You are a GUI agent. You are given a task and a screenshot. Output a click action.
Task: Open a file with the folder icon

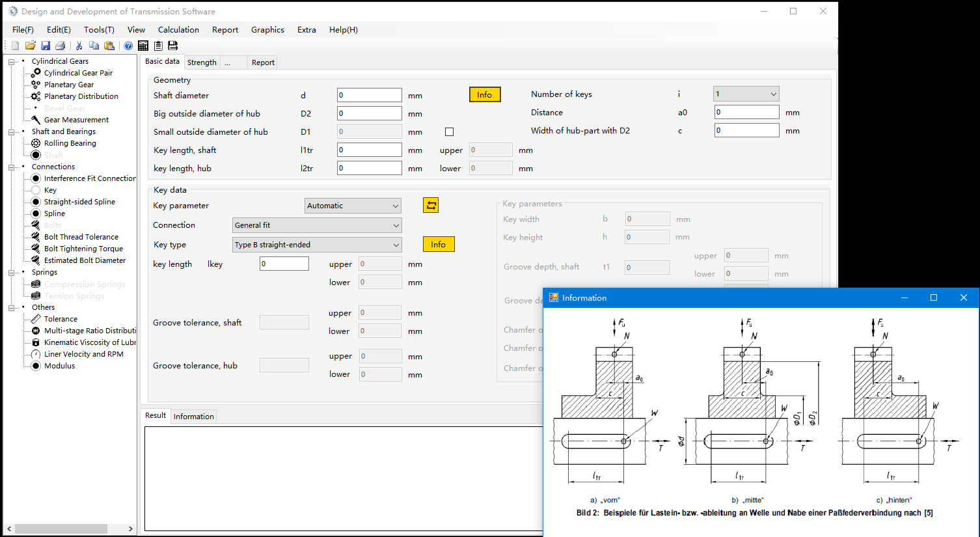(x=30, y=46)
